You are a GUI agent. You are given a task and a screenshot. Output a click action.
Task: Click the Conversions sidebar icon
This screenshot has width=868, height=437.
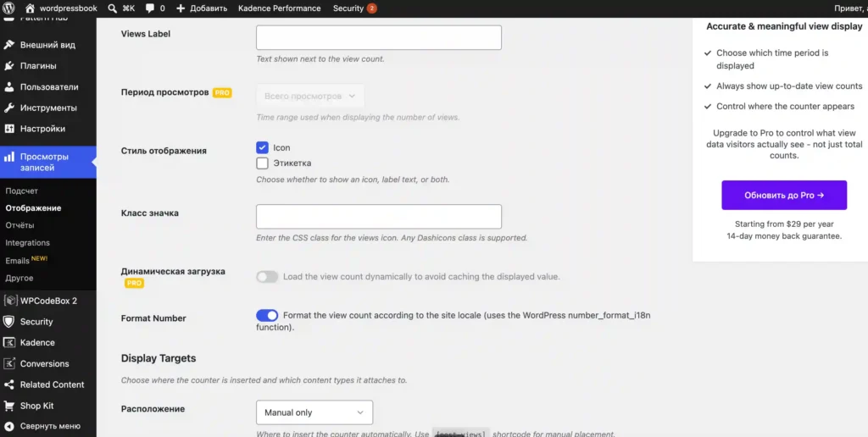coord(9,363)
